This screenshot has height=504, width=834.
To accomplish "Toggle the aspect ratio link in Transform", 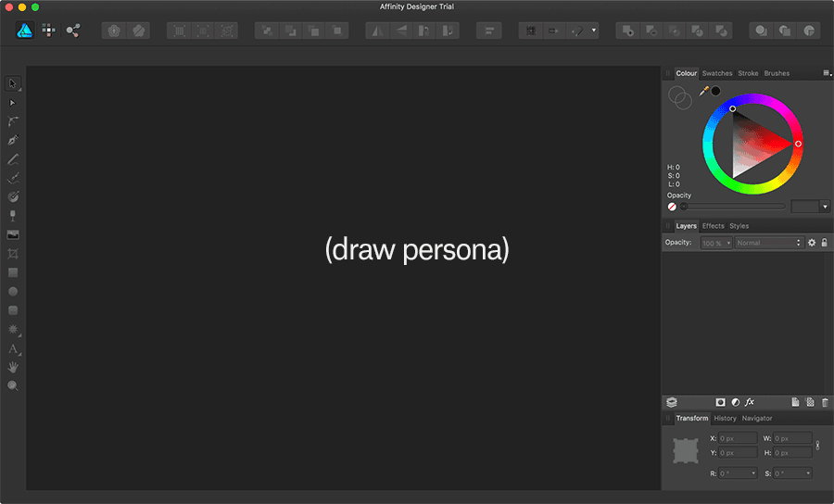I will [816, 446].
